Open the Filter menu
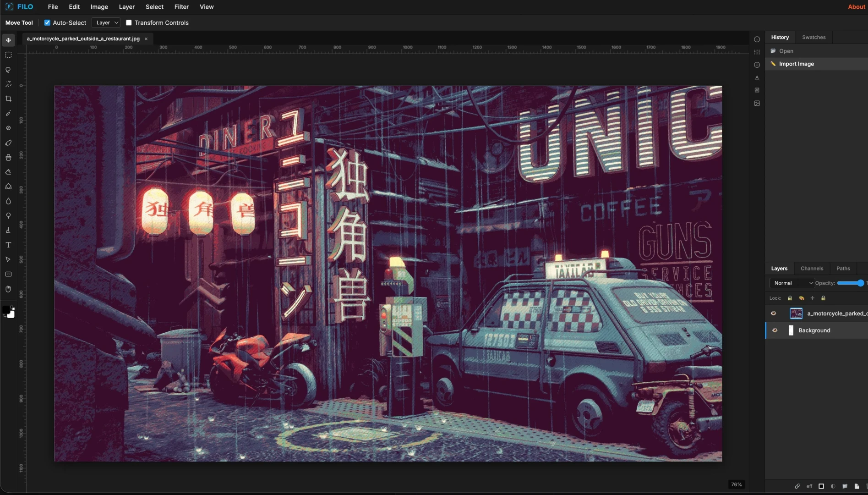 [181, 7]
